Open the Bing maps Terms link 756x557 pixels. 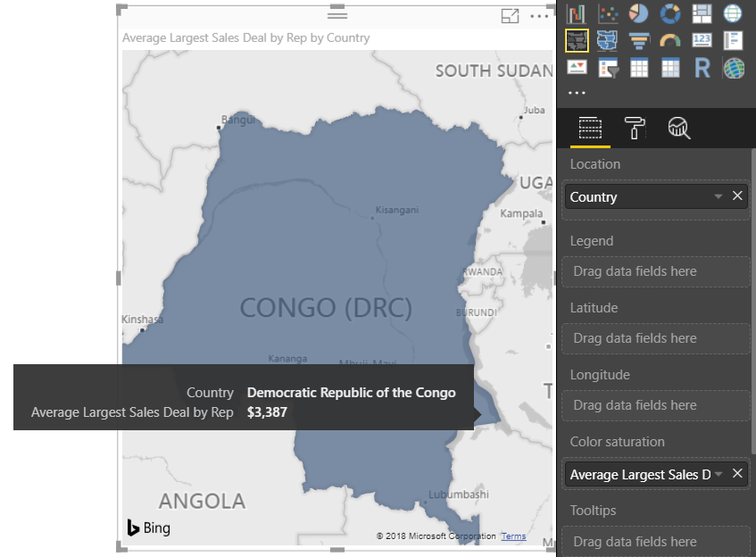513,536
